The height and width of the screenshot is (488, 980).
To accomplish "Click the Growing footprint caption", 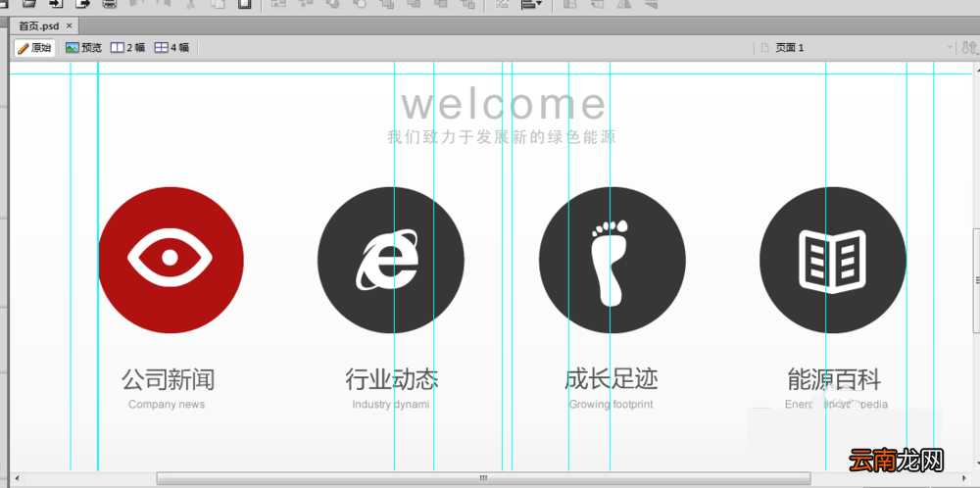I will tap(612, 405).
